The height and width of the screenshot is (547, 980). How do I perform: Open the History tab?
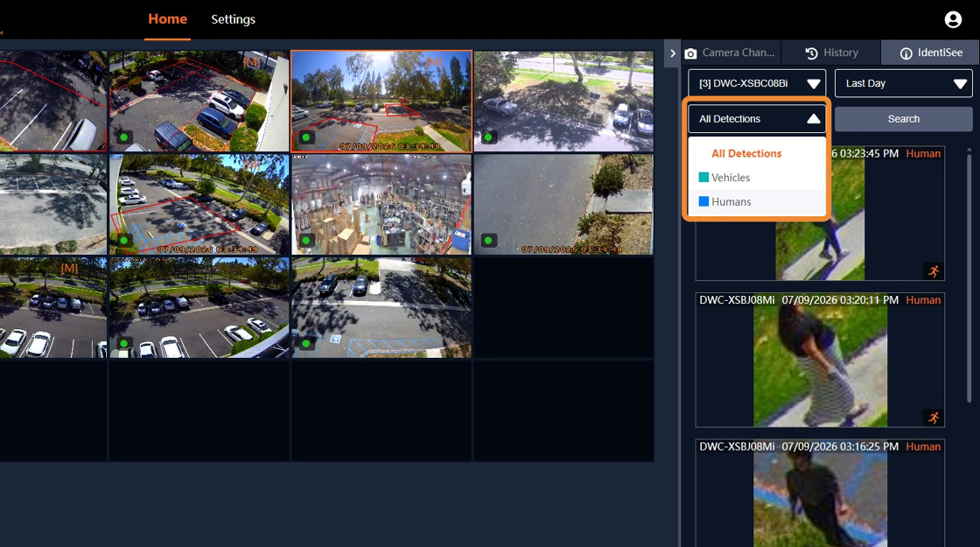coord(831,53)
